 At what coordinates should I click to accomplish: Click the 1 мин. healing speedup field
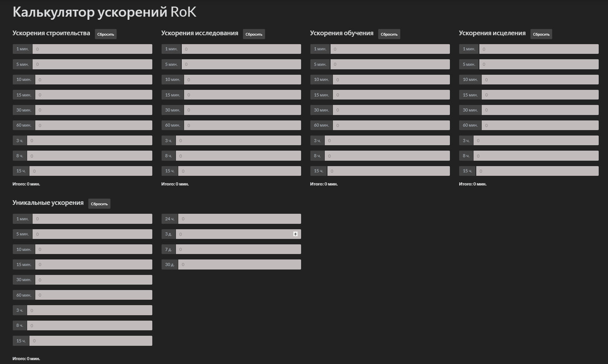tap(539, 49)
